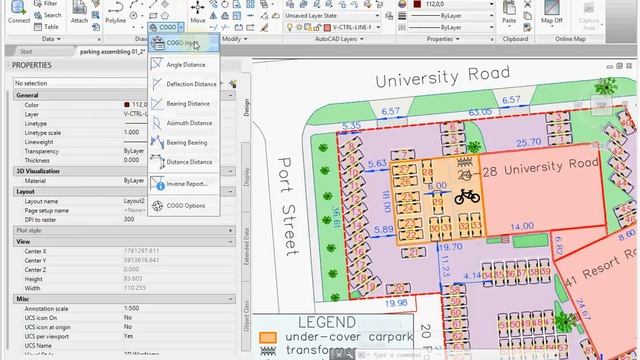Image resolution: width=640 pixels, height=360 pixels.
Task: Choose Distance Distance from COGO menu
Action: pyautogui.click(x=184, y=162)
